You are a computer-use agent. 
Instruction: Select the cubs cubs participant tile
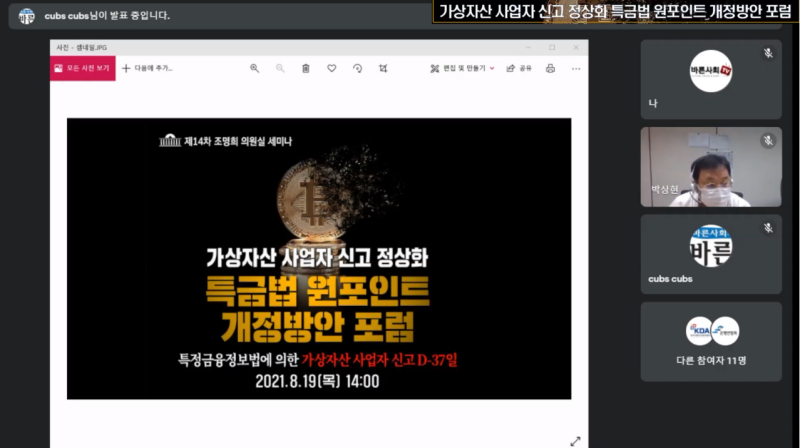pyautogui.click(x=711, y=254)
